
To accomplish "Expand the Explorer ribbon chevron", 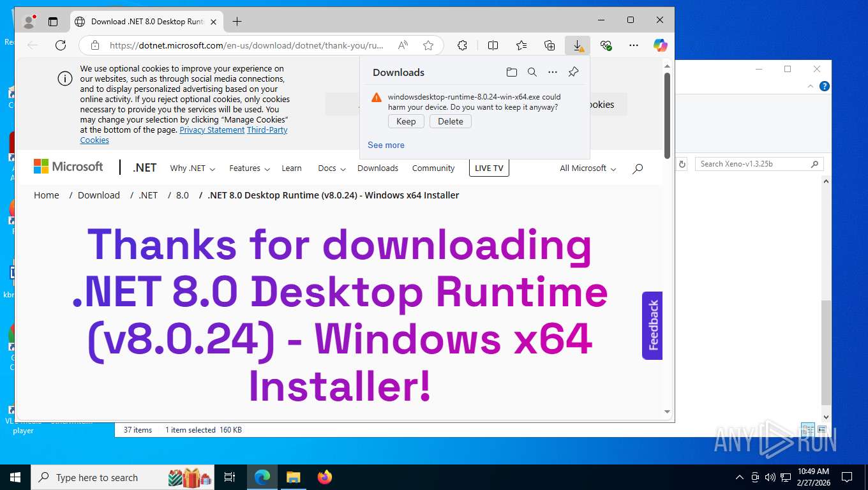I will [x=811, y=86].
